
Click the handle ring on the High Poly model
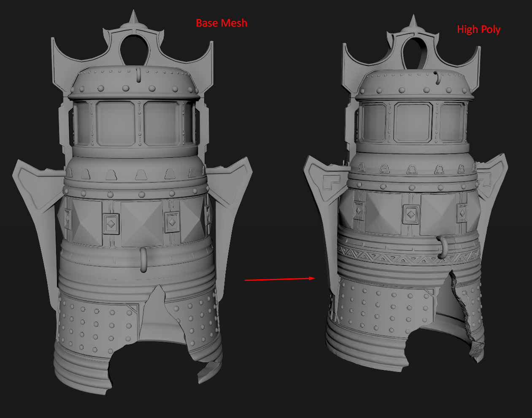(443, 248)
